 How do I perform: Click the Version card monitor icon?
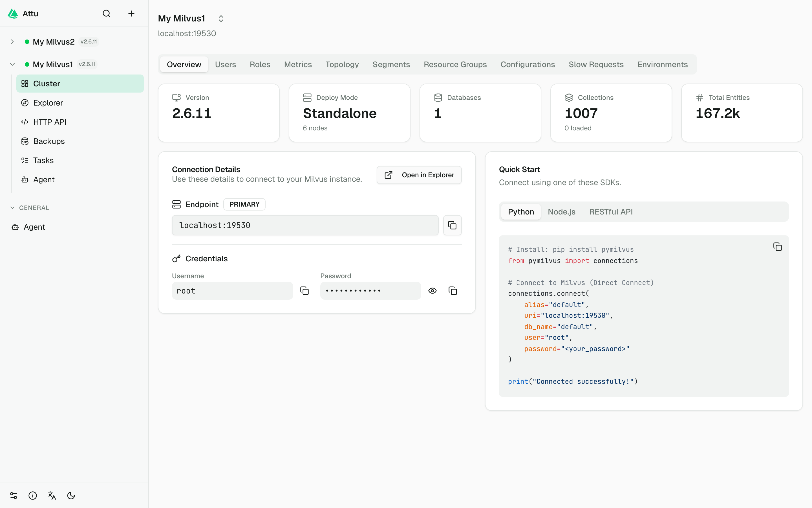click(x=176, y=97)
